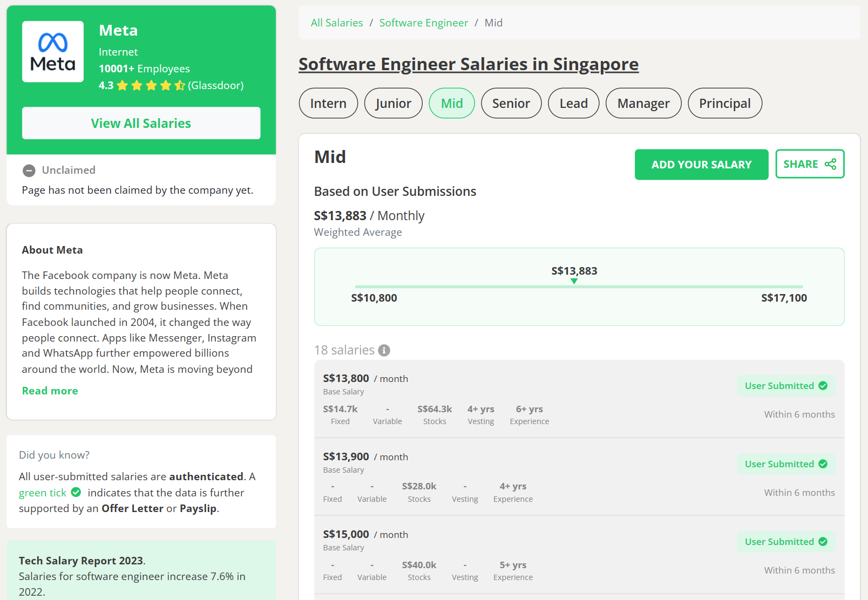This screenshot has width=868, height=600.
Task: Click the Meta company logo
Action: (x=52, y=51)
